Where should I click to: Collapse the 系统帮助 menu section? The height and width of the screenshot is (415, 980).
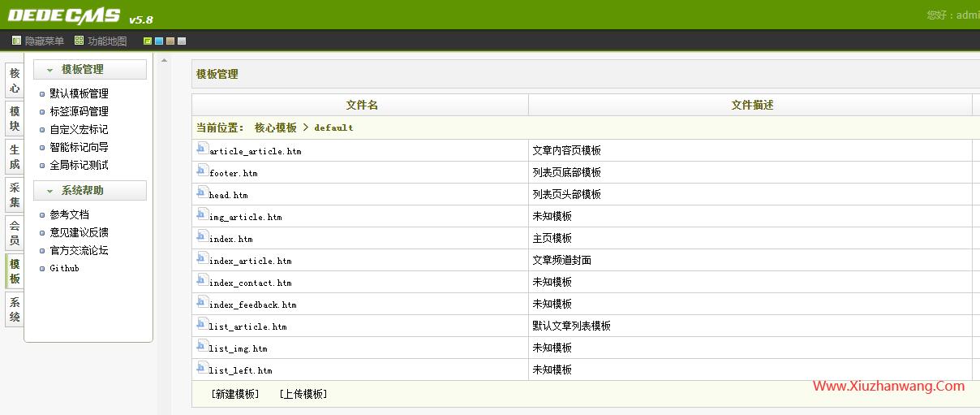click(49, 191)
